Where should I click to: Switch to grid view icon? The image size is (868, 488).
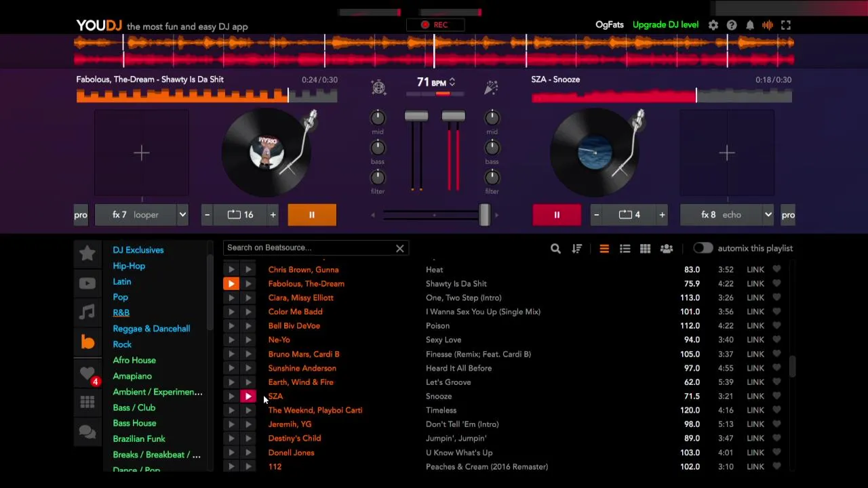(646, 249)
